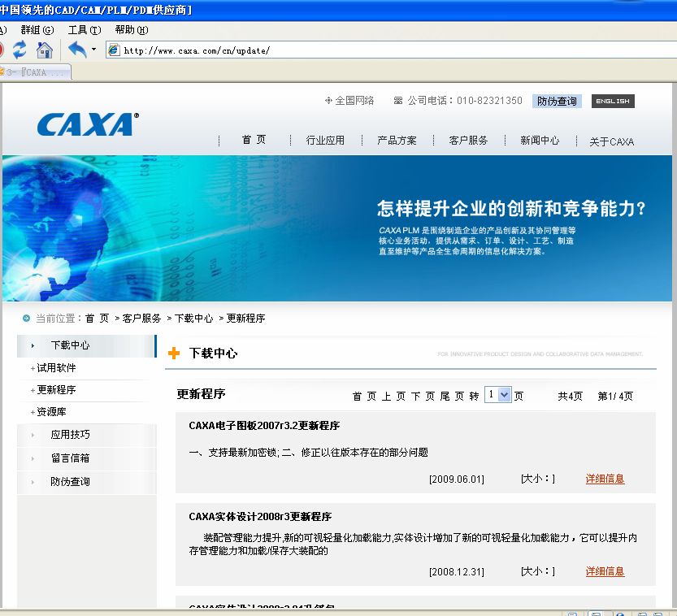Click the blue back arrow icon
The width and height of the screenshot is (677, 616).
click(x=78, y=50)
